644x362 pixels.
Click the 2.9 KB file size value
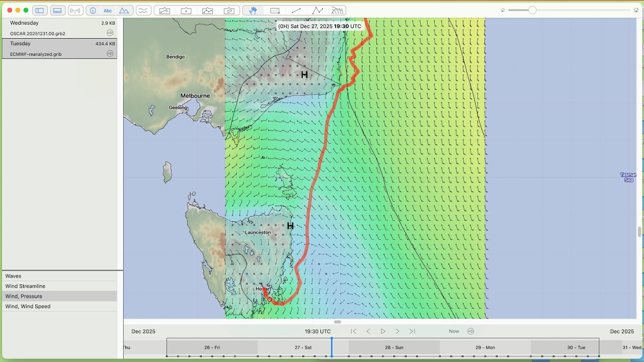pos(108,23)
